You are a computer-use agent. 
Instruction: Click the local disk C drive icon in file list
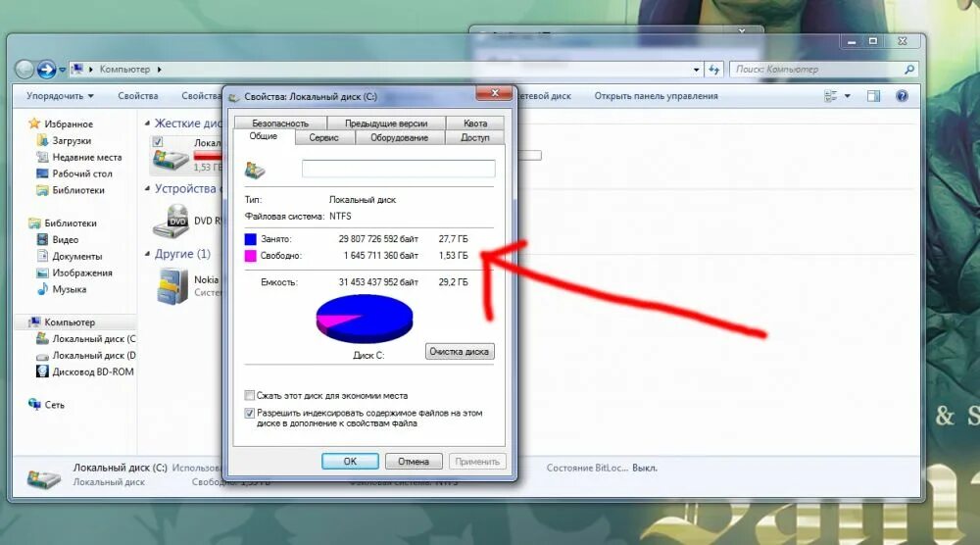170,158
